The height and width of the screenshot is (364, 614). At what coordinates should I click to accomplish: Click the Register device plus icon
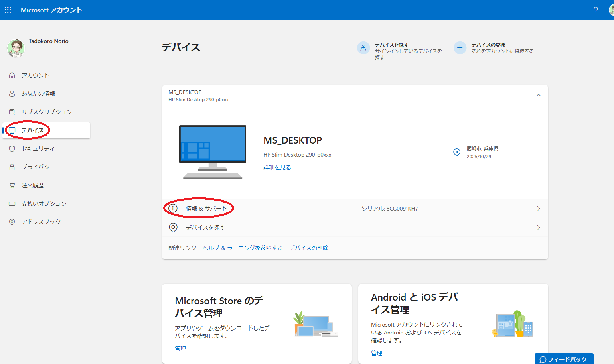click(x=460, y=48)
